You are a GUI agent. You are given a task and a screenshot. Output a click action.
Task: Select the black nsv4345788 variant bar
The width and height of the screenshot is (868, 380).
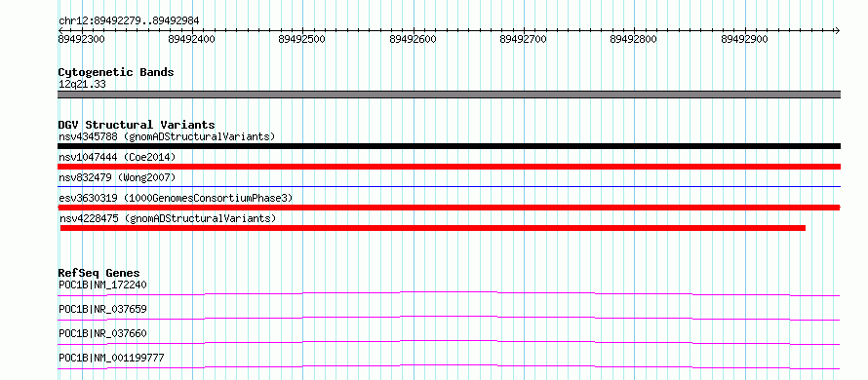tap(449, 146)
